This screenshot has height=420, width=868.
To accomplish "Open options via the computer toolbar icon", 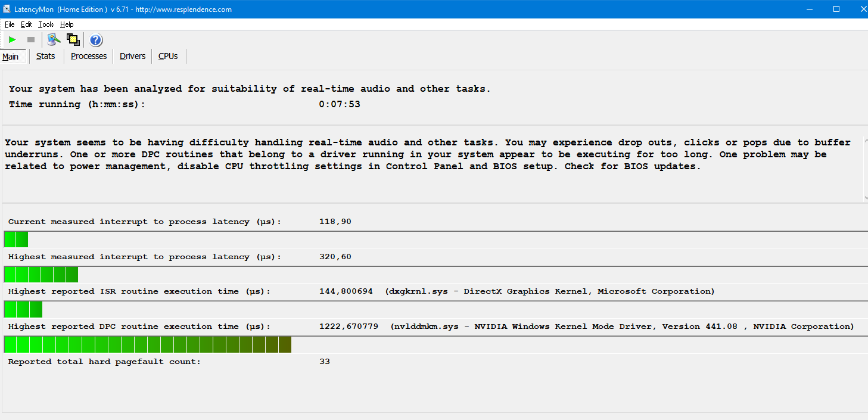I will point(54,40).
